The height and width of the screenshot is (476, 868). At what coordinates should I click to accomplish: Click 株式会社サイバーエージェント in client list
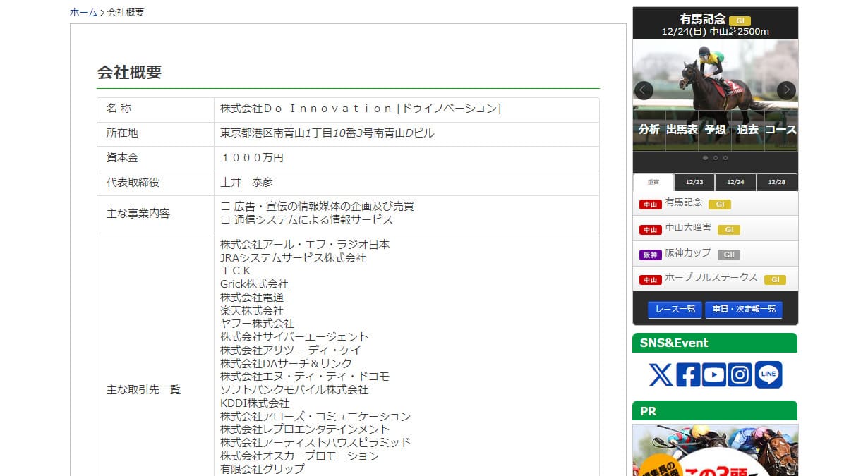(294, 337)
